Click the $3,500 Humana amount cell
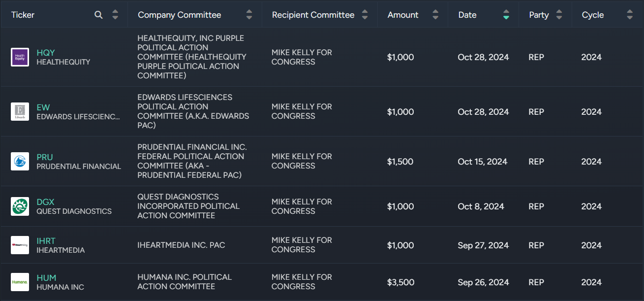 click(x=400, y=282)
